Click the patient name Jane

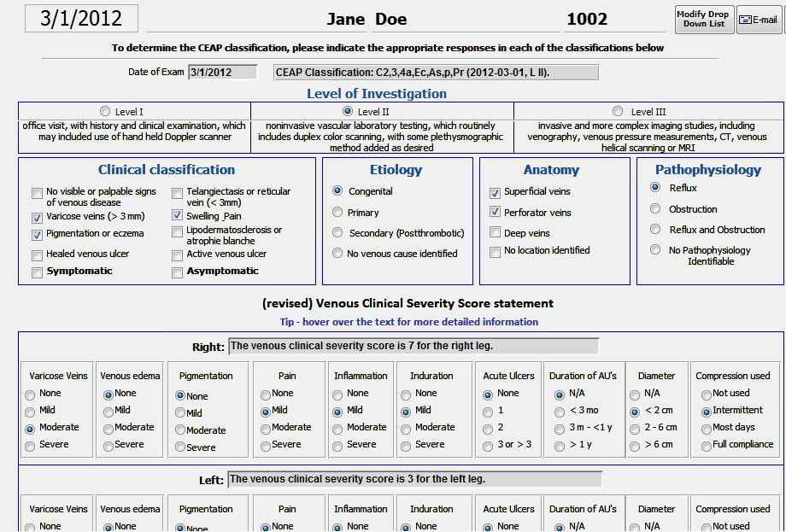point(346,20)
